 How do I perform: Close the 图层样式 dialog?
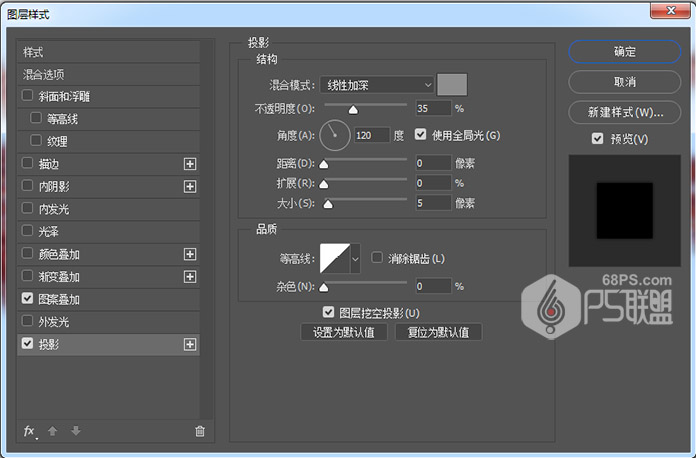671,11
